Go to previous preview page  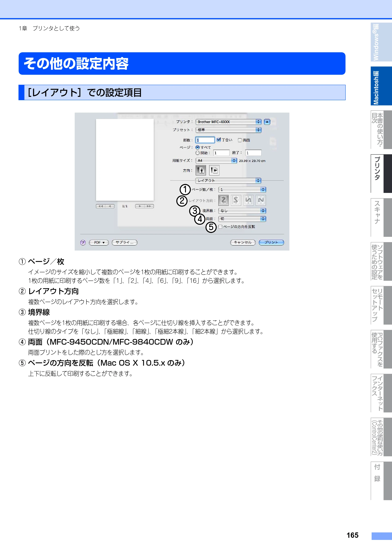coord(110,206)
